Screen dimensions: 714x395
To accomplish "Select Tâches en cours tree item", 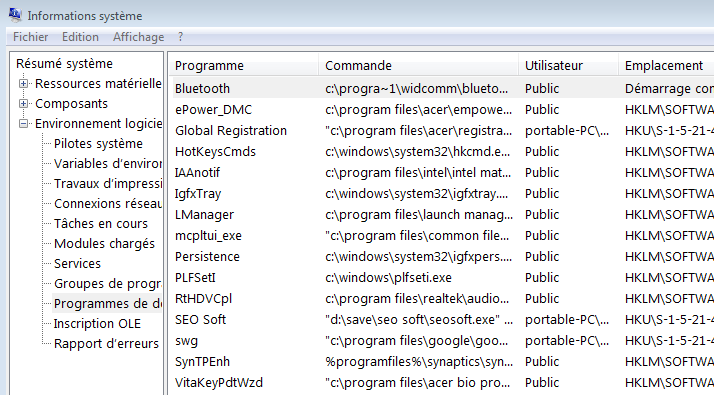I will tap(101, 224).
